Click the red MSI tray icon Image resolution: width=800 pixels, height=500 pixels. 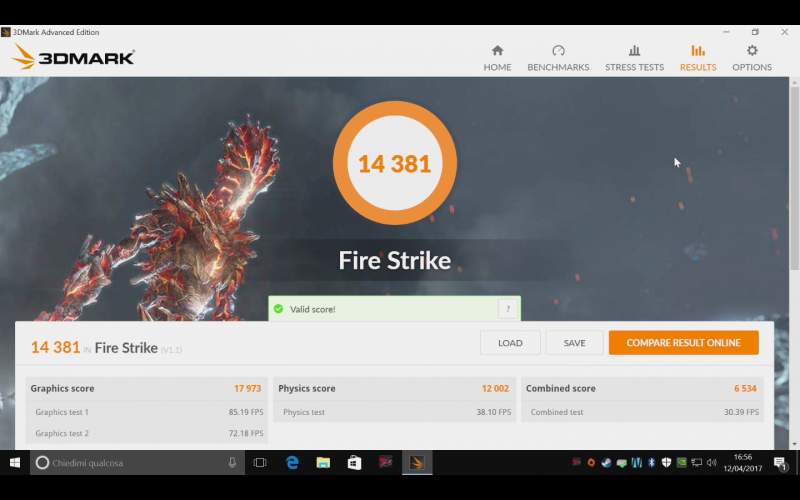coord(576,463)
